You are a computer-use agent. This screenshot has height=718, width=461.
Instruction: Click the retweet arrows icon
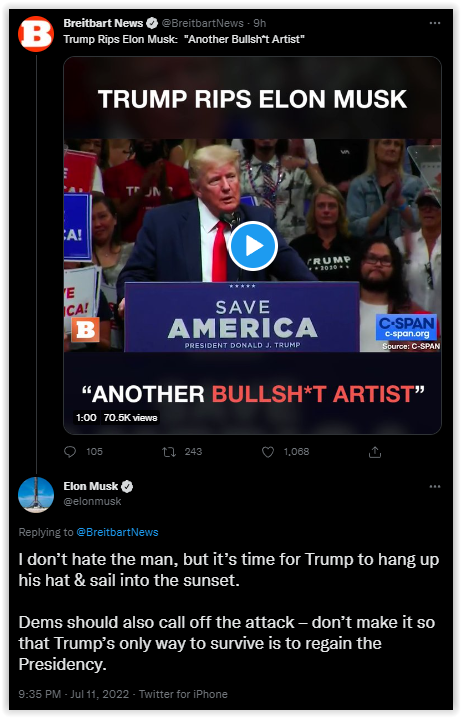tap(169, 452)
